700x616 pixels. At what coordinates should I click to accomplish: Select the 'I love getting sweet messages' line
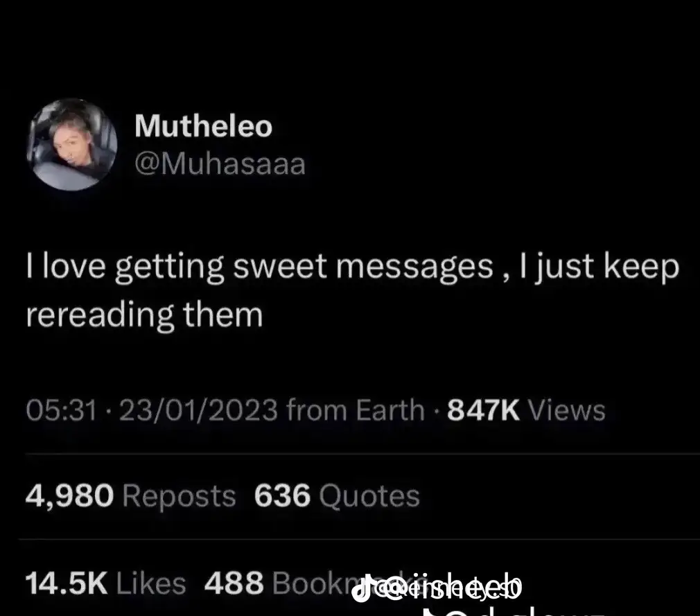[353, 268]
